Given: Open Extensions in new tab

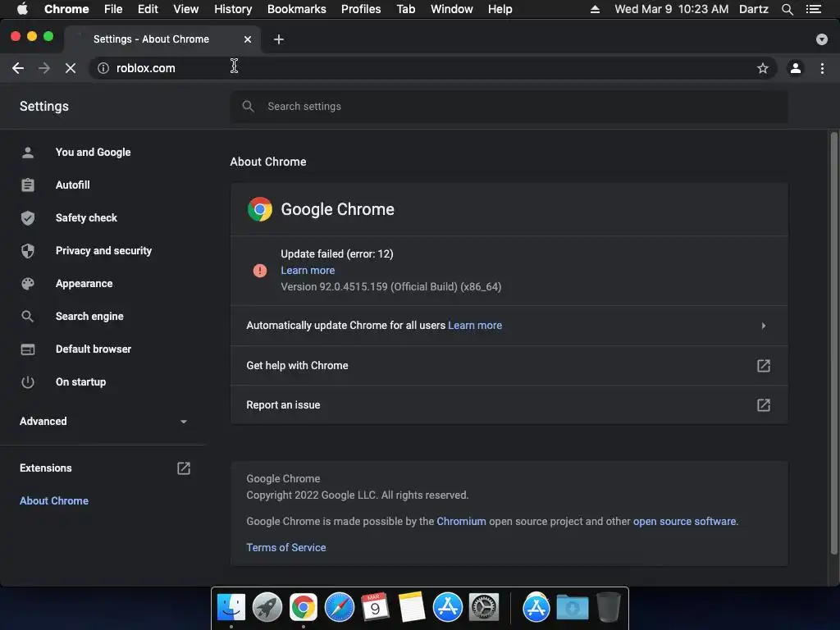Looking at the screenshot, I should click(46, 468).
